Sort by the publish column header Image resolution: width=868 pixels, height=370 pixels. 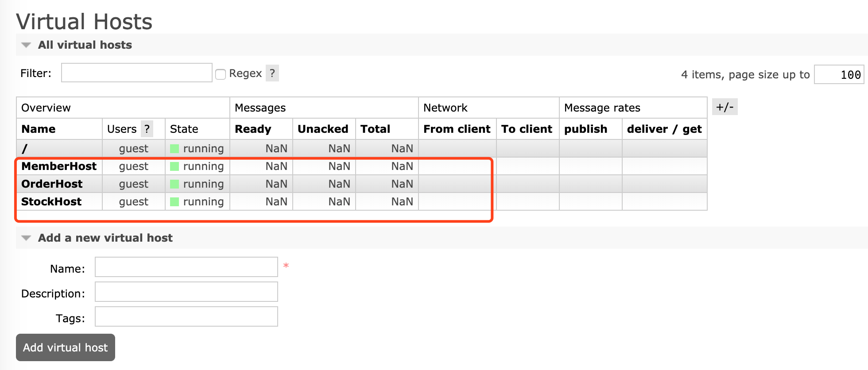(x=586, y=129)
